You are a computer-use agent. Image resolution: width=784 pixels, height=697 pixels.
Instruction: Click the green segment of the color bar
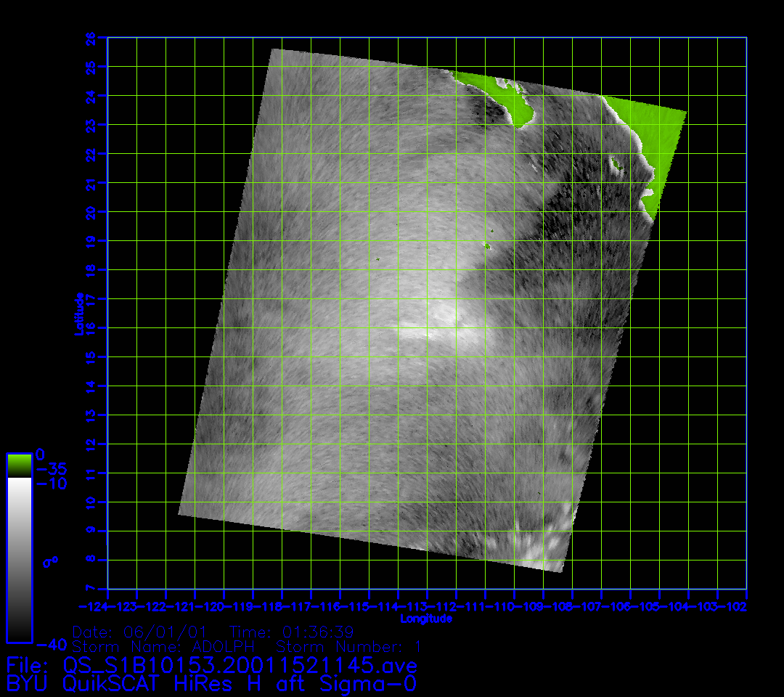click(19, 465)
